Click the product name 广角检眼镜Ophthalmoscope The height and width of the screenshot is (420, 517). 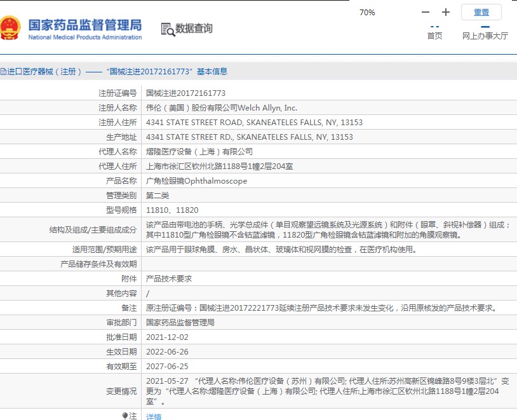[x=196, y=181]
